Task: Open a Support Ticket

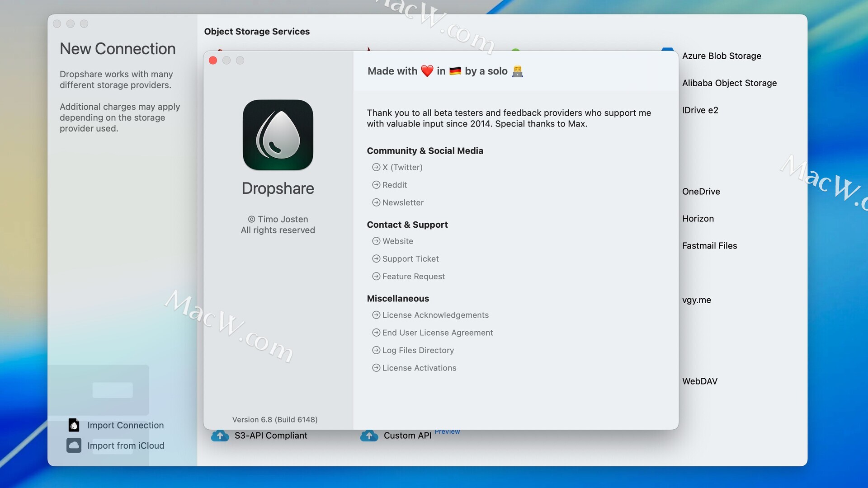Action: [x=410, y=259]
